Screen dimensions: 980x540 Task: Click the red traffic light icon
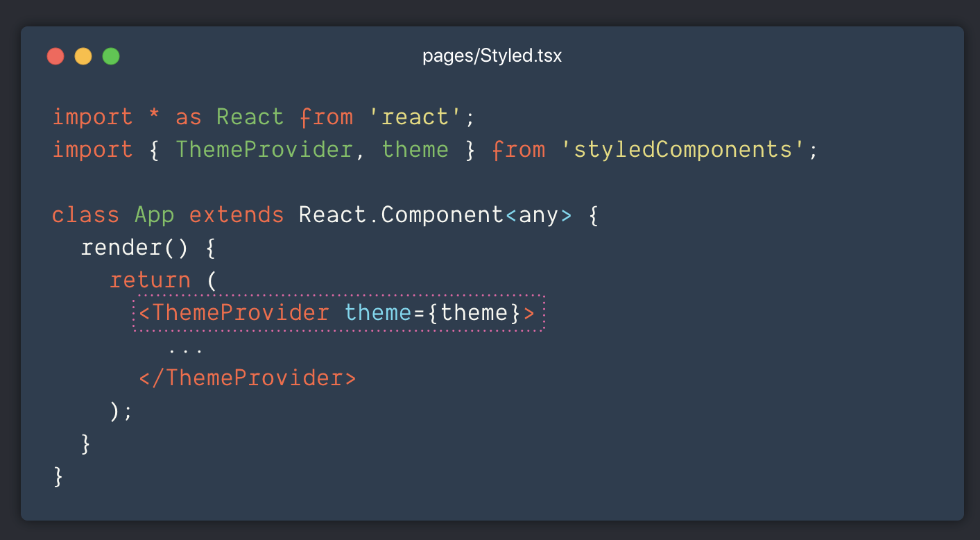pyautogui.click(x=55, y=56)
